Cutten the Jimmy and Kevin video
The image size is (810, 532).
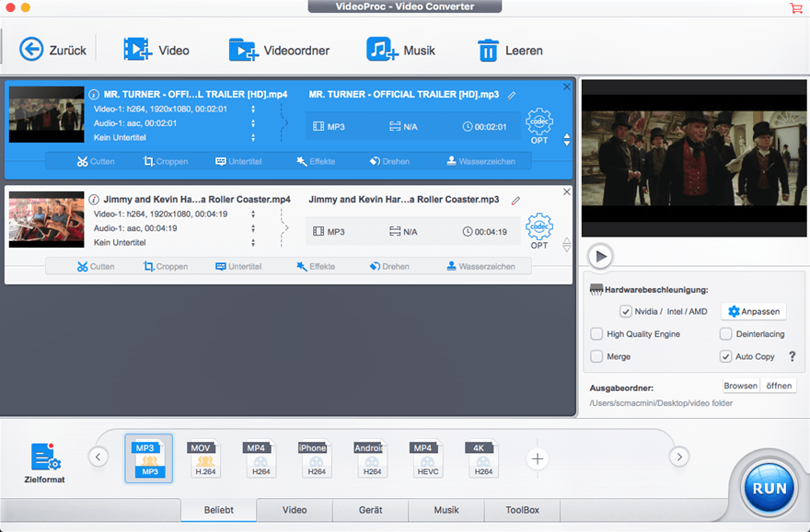tap(96, 267)
